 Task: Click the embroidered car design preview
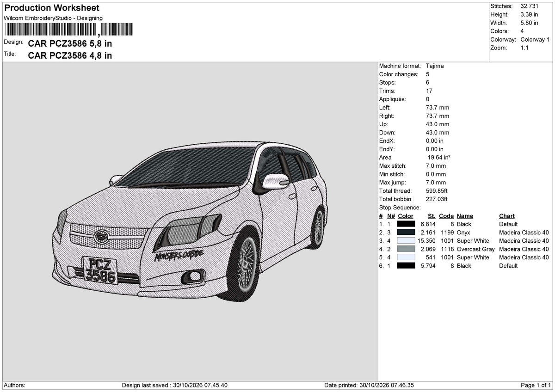pos(190,222)
